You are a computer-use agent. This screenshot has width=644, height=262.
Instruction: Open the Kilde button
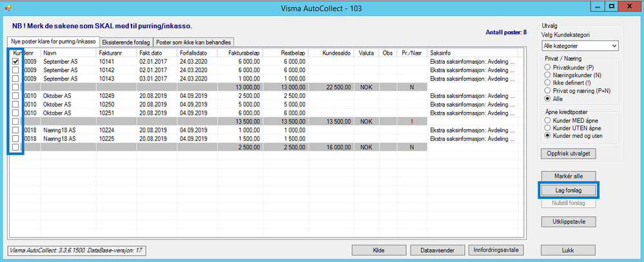(x=379, y=250)
